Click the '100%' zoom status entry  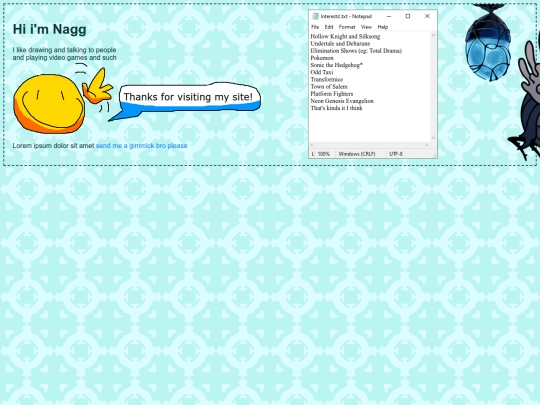pos(324,154)
